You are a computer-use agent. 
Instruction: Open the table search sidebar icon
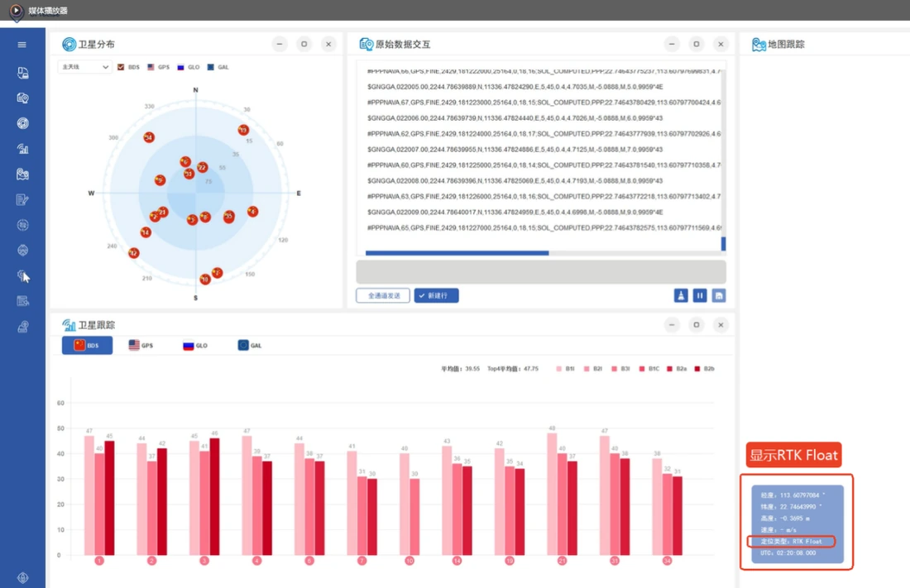pyautogui.click(x=22, y=301)
